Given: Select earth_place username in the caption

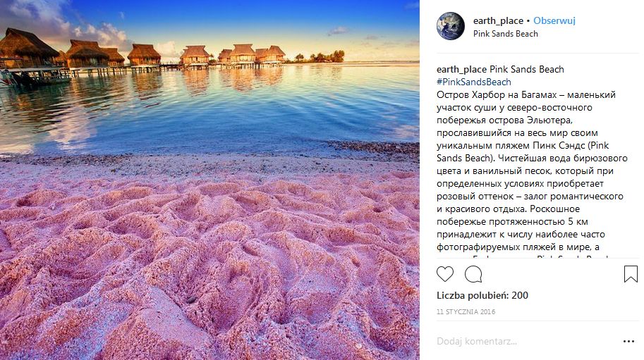Looking at the screenshot, I should (461, 69).
